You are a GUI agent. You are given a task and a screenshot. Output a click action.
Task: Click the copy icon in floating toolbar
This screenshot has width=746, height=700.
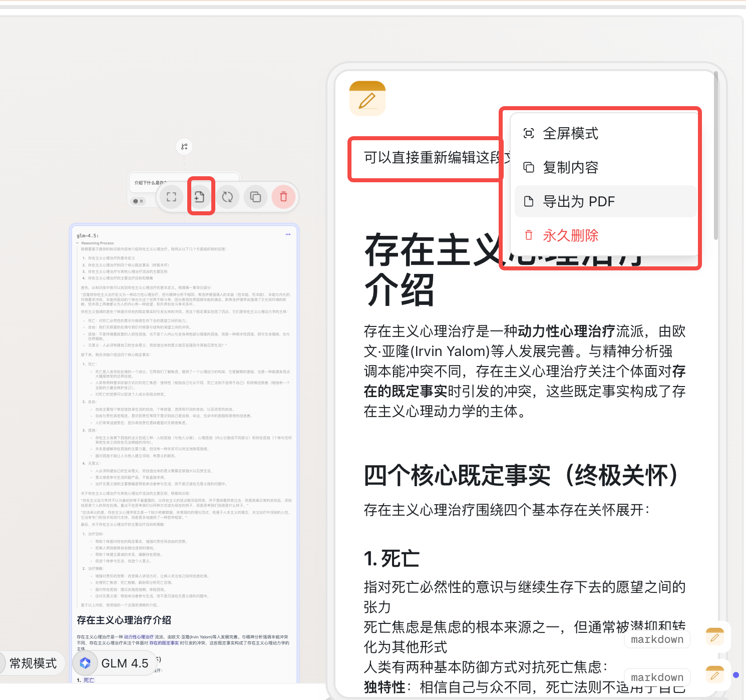pyautogui.click(x=255, y=197)
